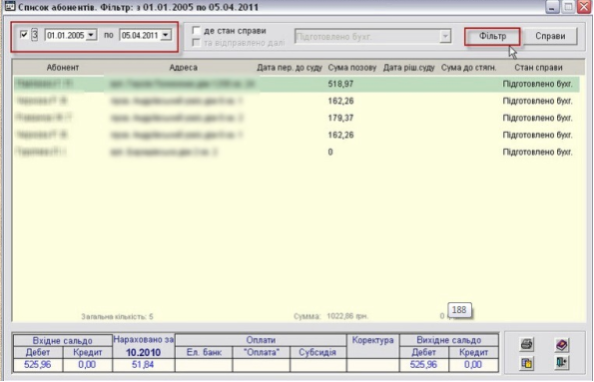This screenshot has width=594, height=382.
Task: Open end date 05.04.2011 dropdown
Action: [166, 35]
